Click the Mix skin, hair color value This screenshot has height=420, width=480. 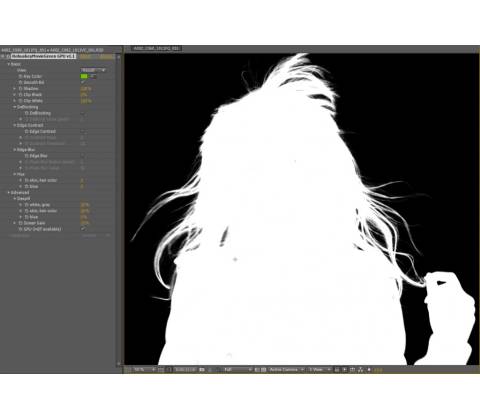(x=82, y=180)
